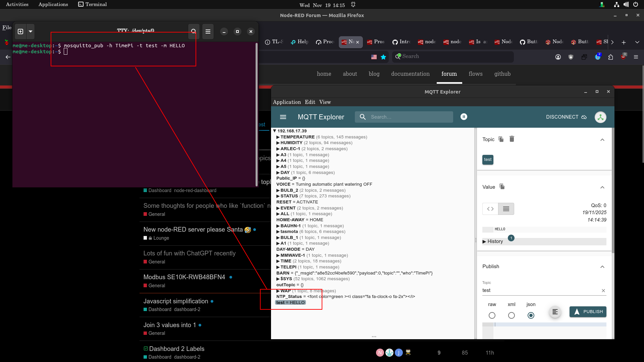Delete the topic with the trash icon

coord(512,139)
